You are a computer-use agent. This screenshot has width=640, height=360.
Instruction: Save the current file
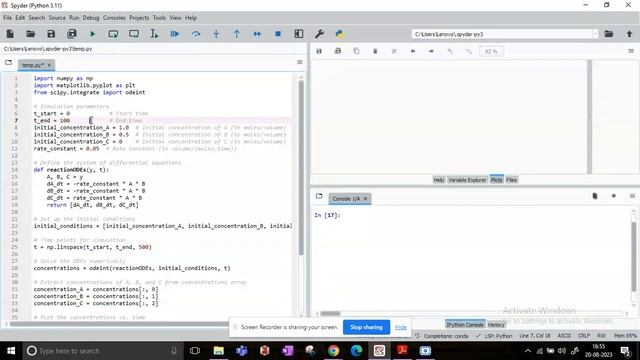tap(51, 34)
